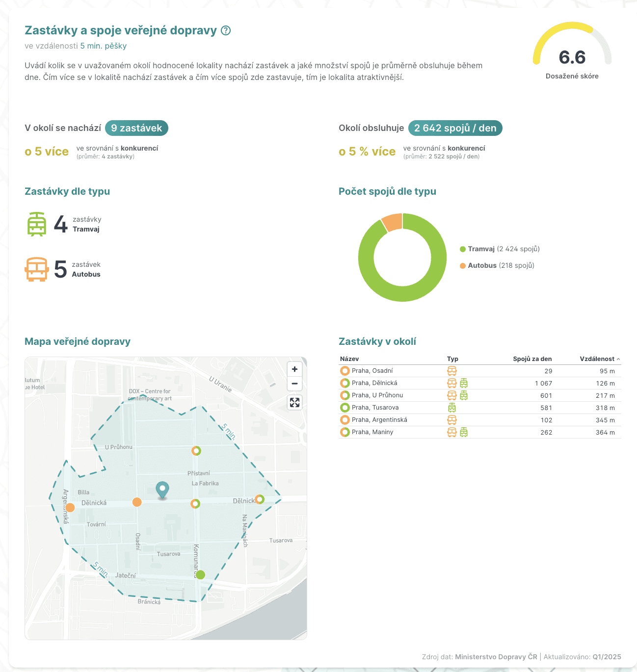
Task: Select the bus icon under Zastávky dle typu
Action: click(36, 269)
